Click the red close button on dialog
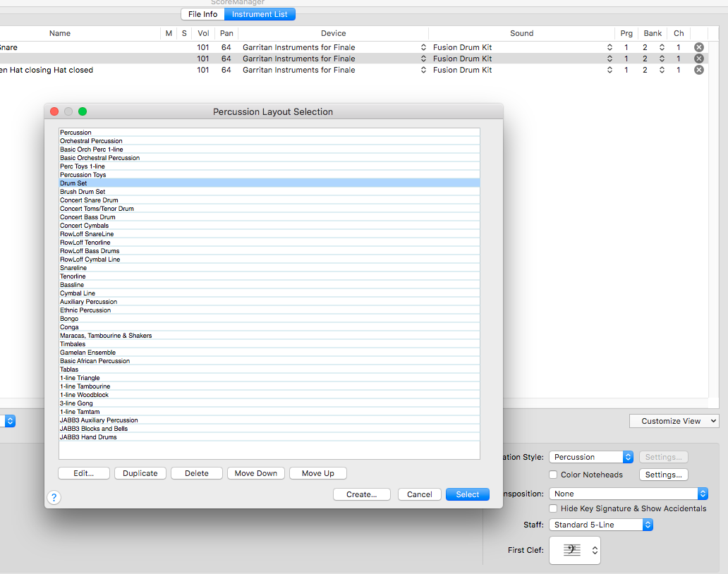 [x=54, y=111]
